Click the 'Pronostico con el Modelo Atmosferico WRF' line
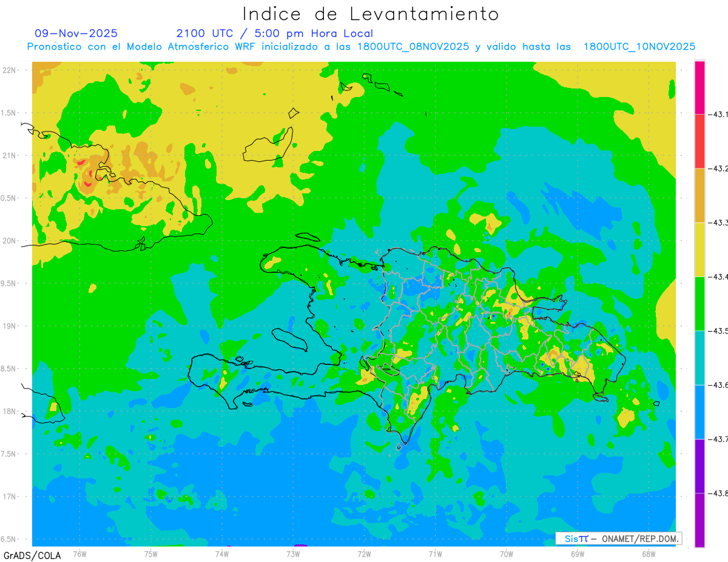The image size is (728, 562). point(362,46)
